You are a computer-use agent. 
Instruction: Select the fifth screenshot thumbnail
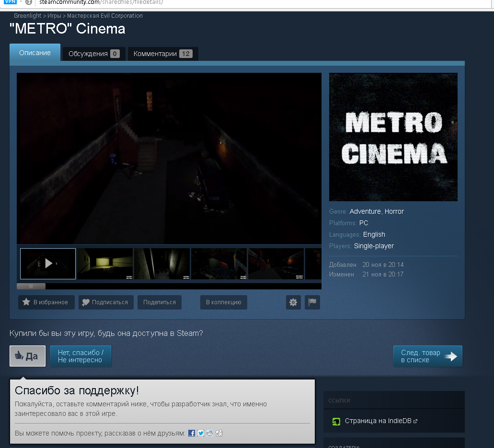[x=276, y=264]
